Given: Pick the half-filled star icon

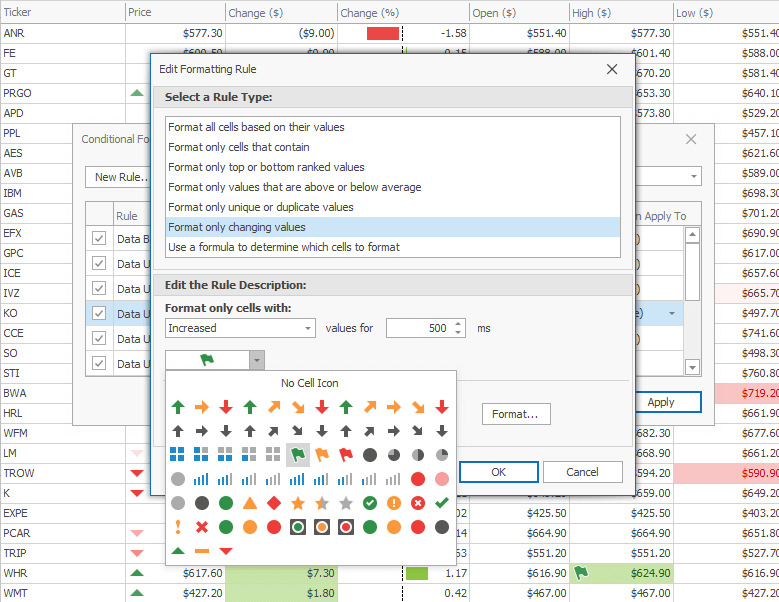Looking at the screenshot, I should pyautogui.click(x=322, y=502).
